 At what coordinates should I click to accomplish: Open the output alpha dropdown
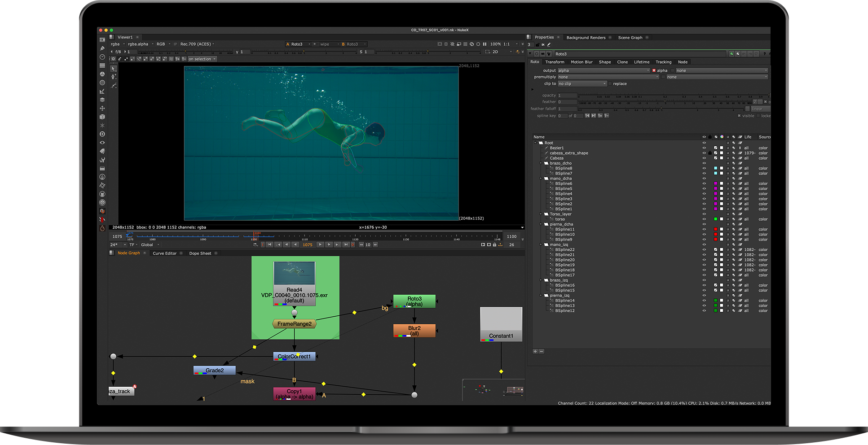pyautogui.click(x=604, y=70)
